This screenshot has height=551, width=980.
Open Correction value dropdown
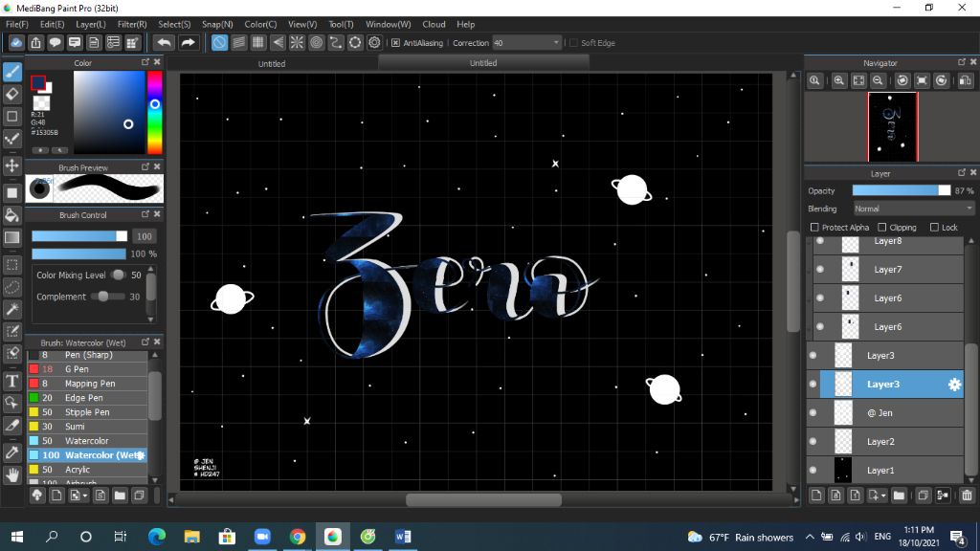point(556,42)
